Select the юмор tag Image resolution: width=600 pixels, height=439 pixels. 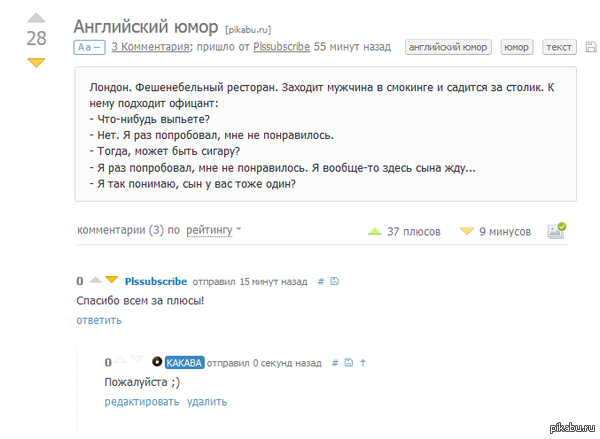click(517, 47)
